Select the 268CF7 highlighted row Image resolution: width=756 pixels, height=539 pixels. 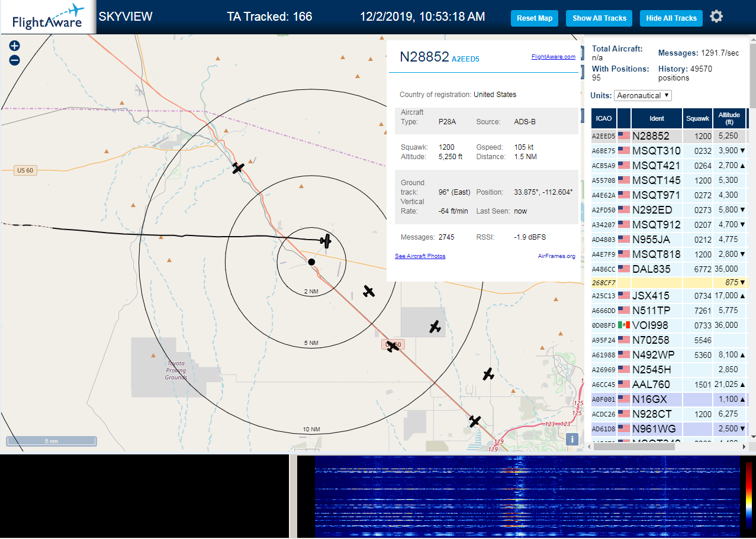tap(669, 282)
